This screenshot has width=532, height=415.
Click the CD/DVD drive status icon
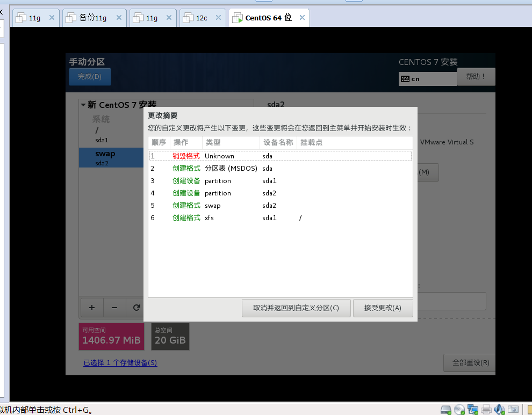[459, 410]
